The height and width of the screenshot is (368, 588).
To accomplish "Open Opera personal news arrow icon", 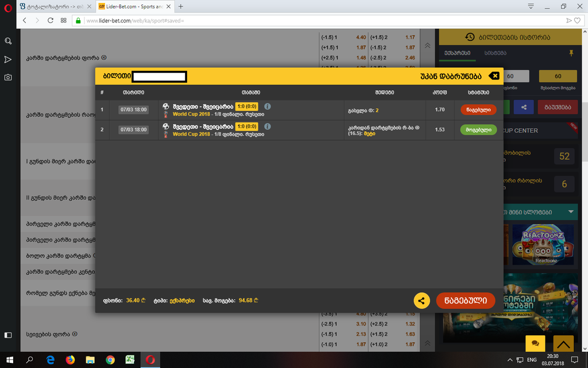I will (8, 59).
